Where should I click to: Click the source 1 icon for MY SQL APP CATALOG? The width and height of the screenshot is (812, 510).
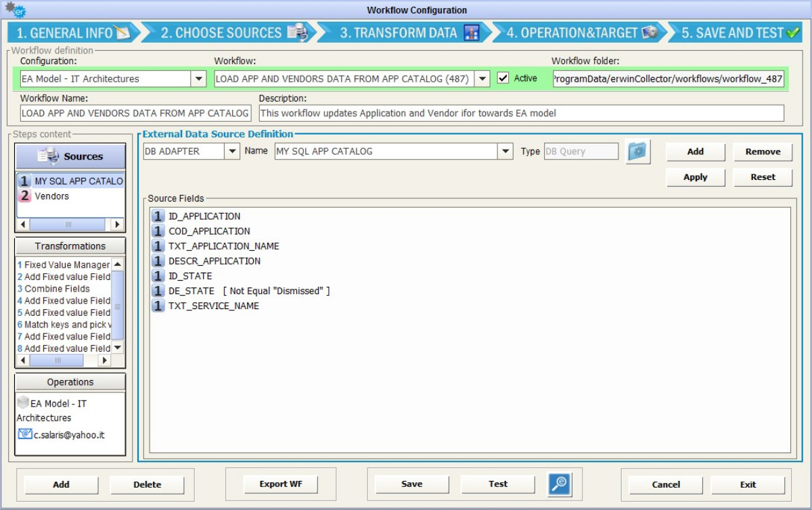pos(25,181)
